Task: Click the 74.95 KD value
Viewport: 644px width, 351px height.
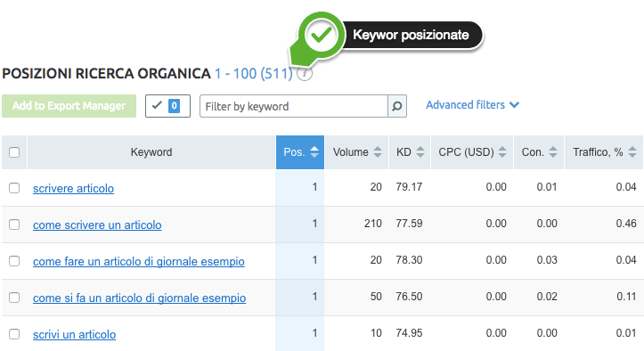Action: [409, 333]
